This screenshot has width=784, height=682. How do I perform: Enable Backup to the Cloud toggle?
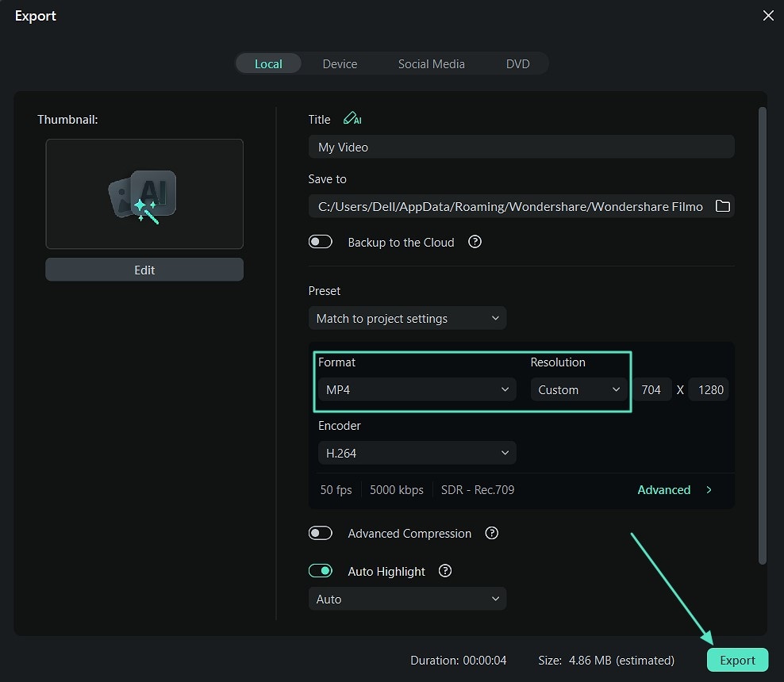(321, 242)
